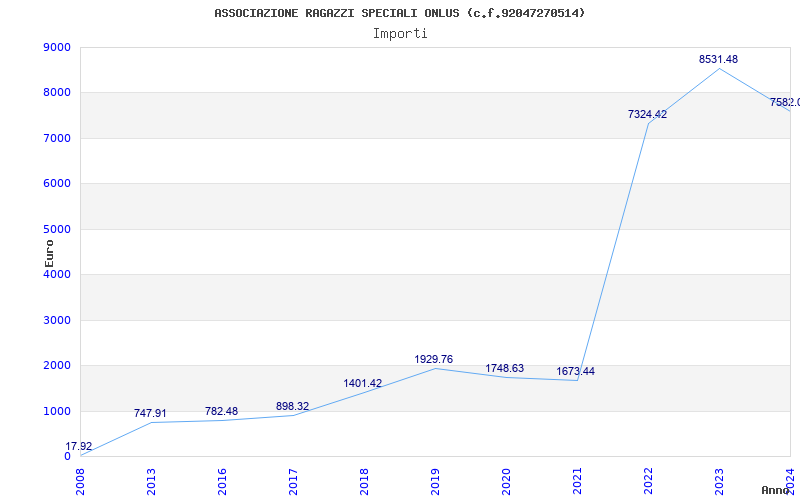Screen dimensions: 800x500
Task: Click the Euro y-axis title
Action: click(x=49, y=252)
